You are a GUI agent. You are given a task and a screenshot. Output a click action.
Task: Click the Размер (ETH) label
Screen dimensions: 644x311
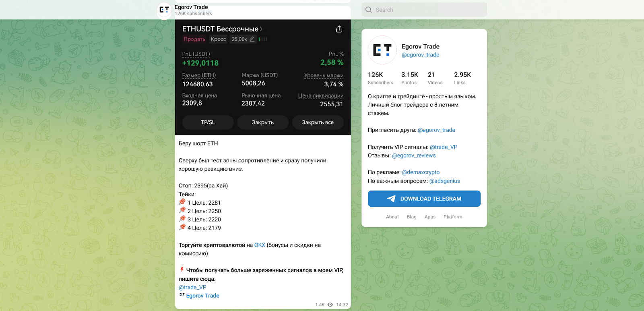pos(199,75)
